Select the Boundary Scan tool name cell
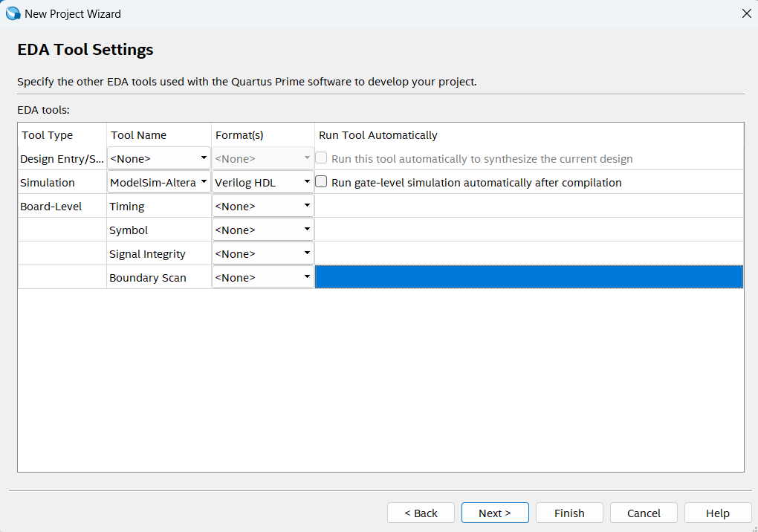 159,277
